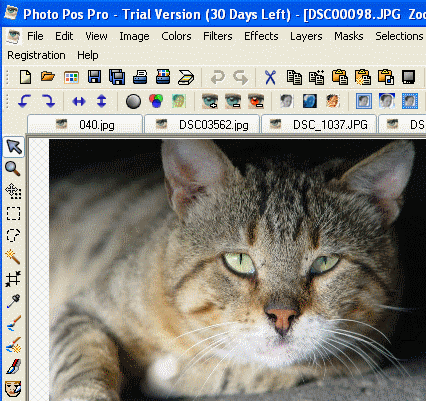Open the Selections menu
The width and height of the screenshot is (426, 401).
pos(399,36)
